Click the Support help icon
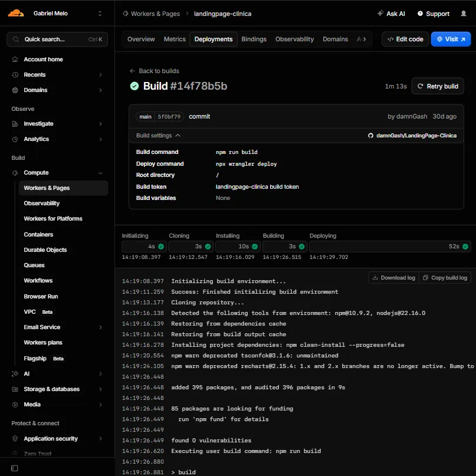Screen dimensions: 476x476 coord(420,14)
